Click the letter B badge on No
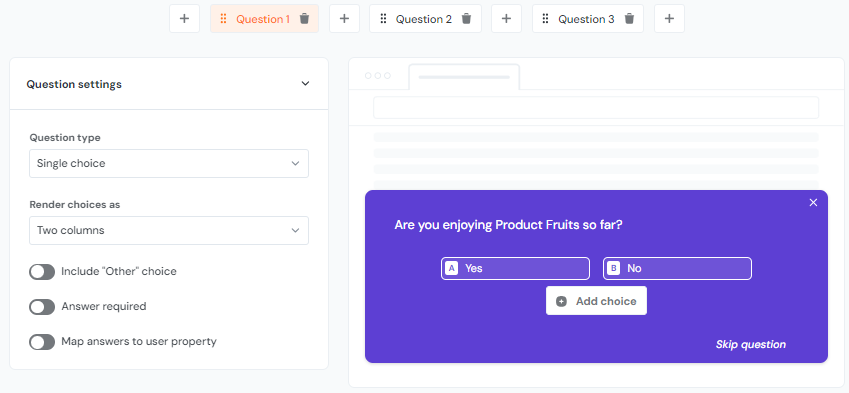Viewport: 849px width, 393px height. tap(613, 268)
